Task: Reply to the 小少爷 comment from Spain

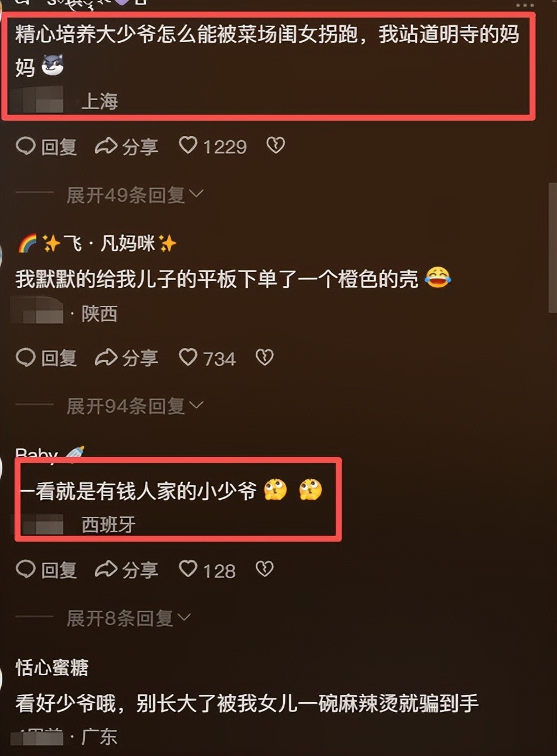Action: pyautogui.click(x=46, y=570)
